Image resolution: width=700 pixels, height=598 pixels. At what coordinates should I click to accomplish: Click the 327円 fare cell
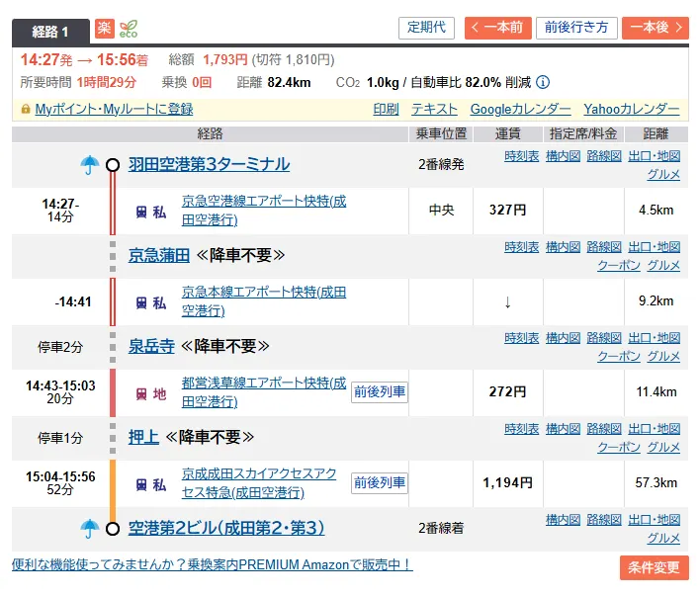507,210
